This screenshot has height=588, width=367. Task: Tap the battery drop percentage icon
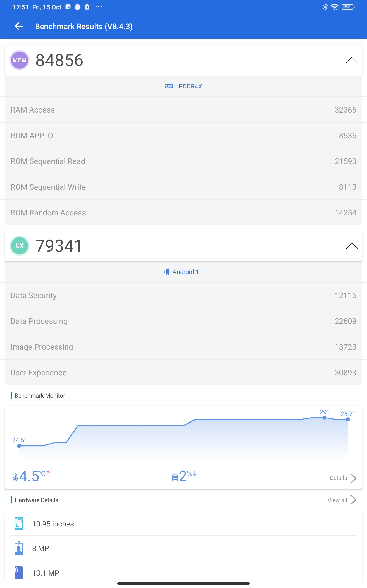[175, 477]
